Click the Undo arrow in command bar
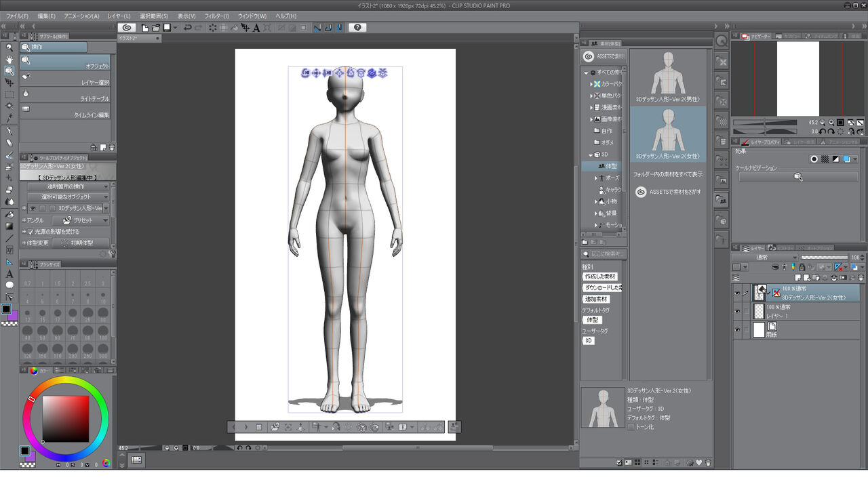The width and height of the screenshot is (868, 488). coord(188,28)
